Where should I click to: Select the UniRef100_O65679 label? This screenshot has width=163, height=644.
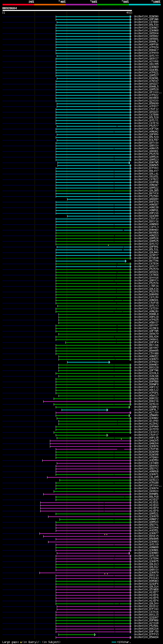[146, 334]
